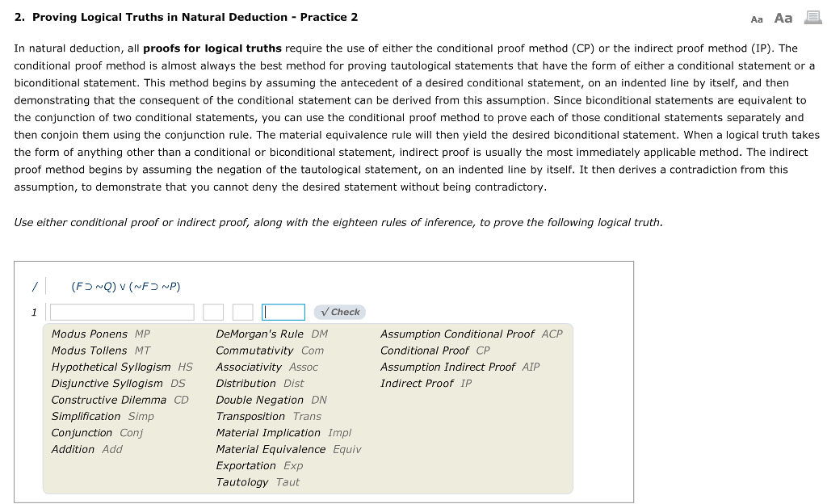Click inside the line 1 statement field
Image resolution: width=827 pixels, height=504 pixels.
coord(121,312)
